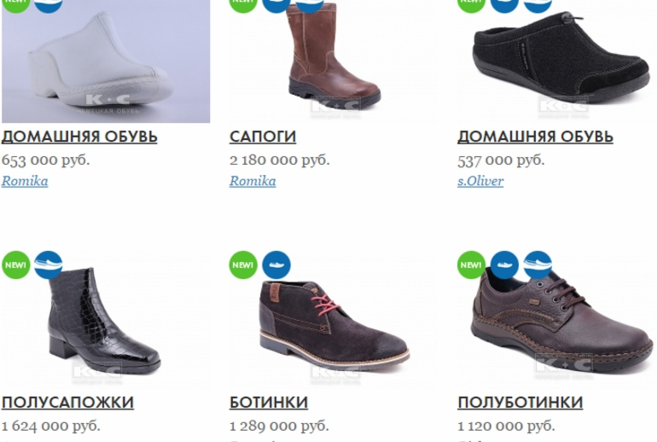Screen dimensions: 657x442
Task: Open the white clog product image
Action: [x=106, y=61]
